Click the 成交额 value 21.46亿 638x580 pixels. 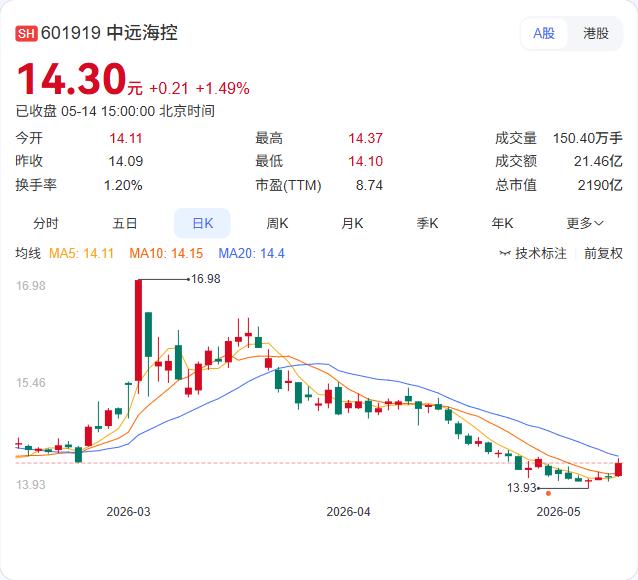(598, 161)
